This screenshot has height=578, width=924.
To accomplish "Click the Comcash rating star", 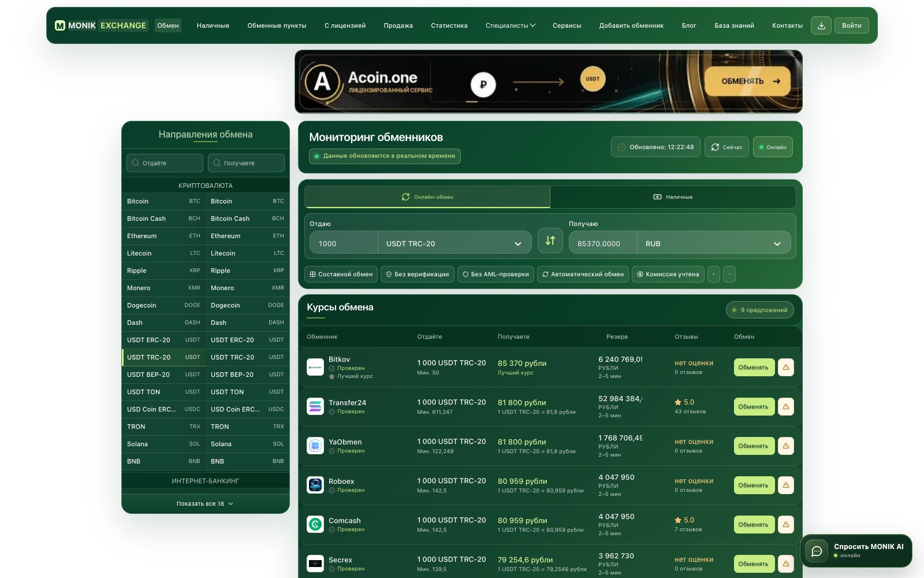I will (678, 520).
